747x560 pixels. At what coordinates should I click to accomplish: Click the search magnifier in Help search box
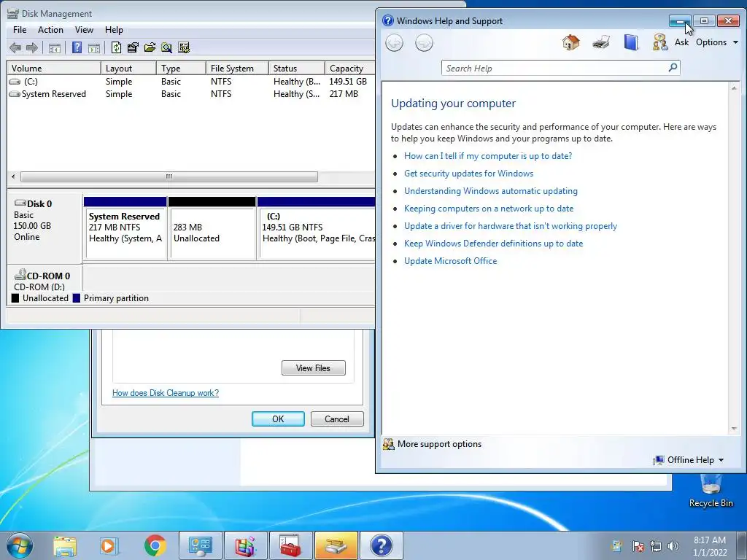pyautogui.click(x=673, y=68)
